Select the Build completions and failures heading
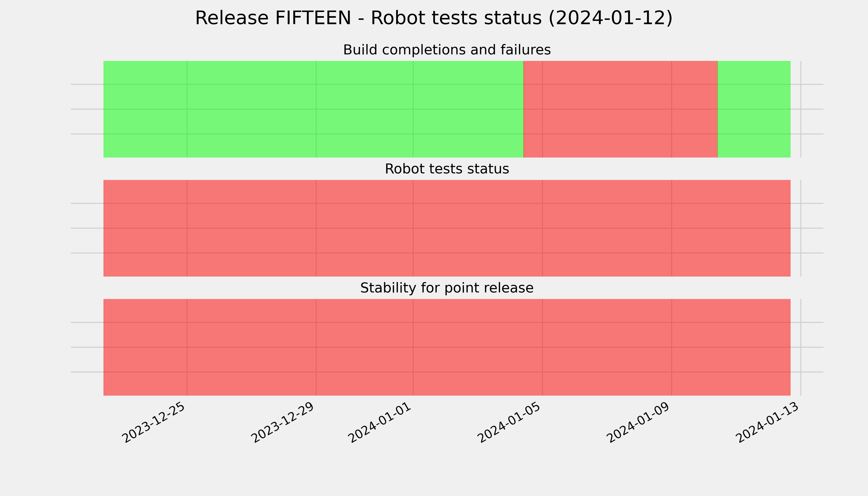The width and height of the screenshot is (868, 496). [447, 50]
